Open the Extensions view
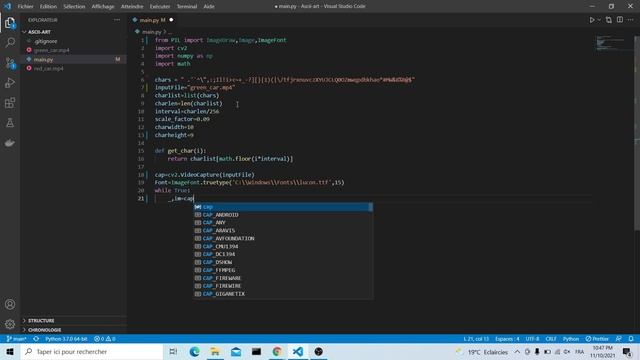The width and height of the screenshot is (640, 360). [x=10, y=102]
